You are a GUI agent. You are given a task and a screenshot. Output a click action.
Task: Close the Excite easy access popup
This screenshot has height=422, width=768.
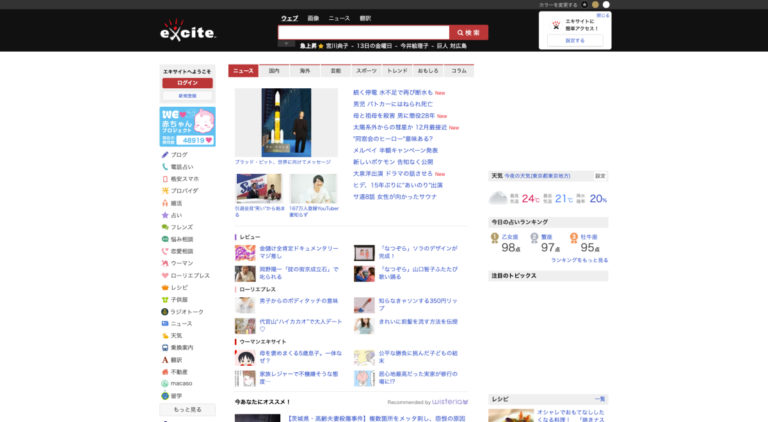click(603, 15)
